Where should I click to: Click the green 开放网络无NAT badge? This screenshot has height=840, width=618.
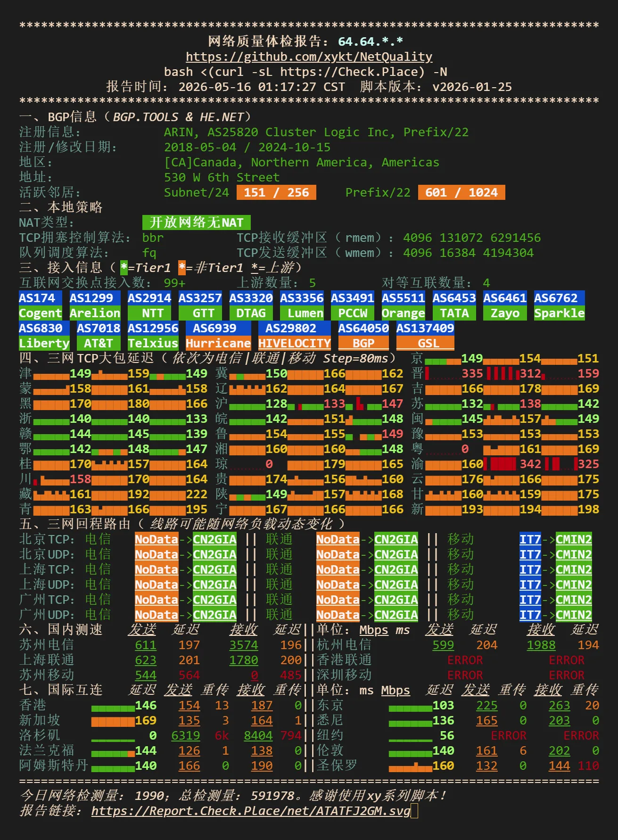197,222
